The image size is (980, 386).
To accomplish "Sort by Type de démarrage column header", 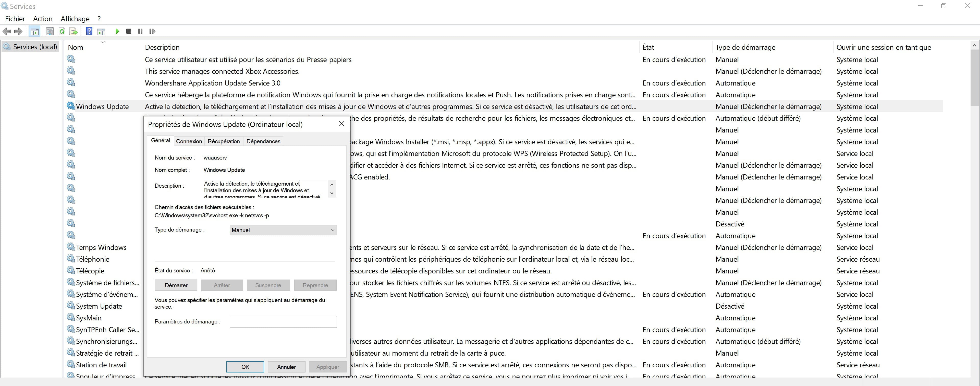I will tap(773, 47).
